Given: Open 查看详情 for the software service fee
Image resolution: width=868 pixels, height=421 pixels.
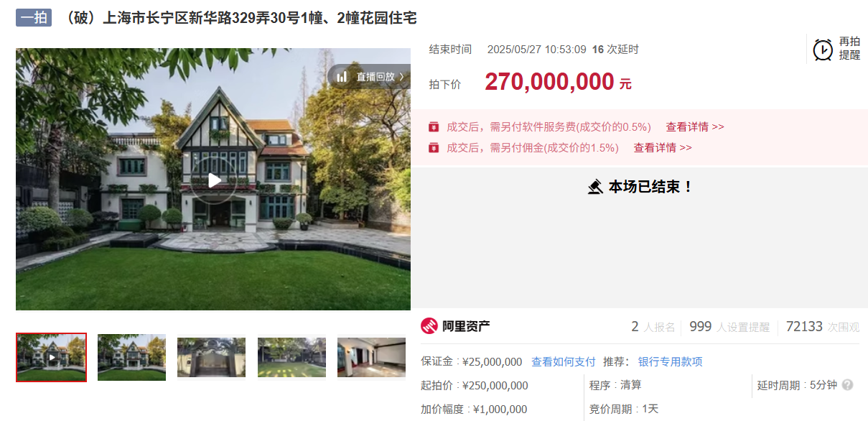Looking at the screenshot, I should click(695, 127).
